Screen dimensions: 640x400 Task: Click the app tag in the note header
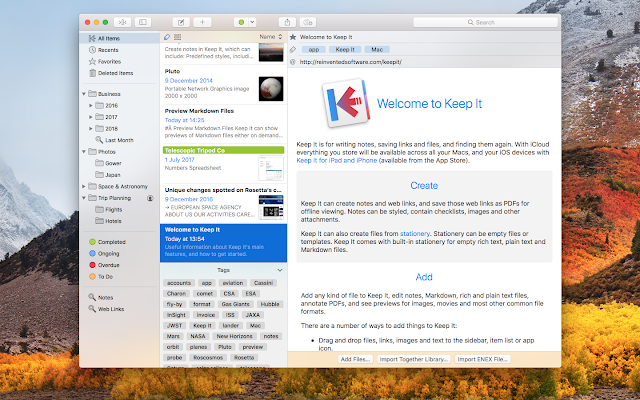pyautogui.click(x=313, y=49)
